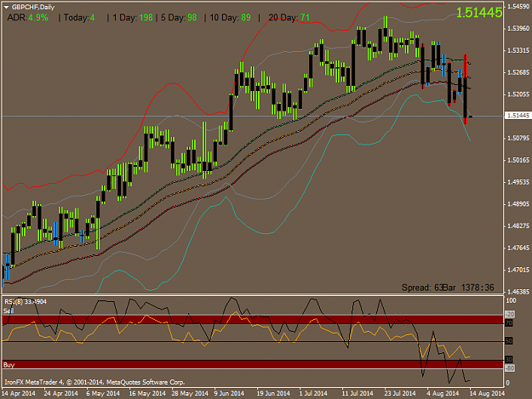This screenshot has width=532, height=399.
Task: Click the 10 Day: 89 reading
Action: [230, 18]
